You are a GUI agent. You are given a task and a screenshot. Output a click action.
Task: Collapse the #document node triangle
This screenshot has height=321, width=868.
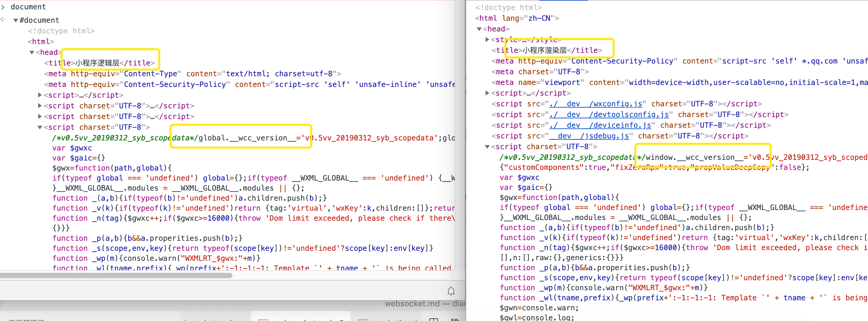[x=15, y=20]
